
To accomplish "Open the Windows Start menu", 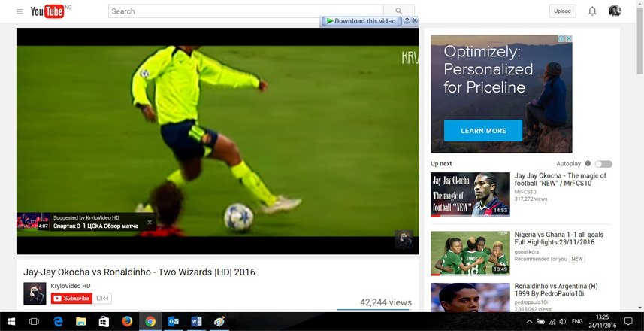I will tap(11, 321).
